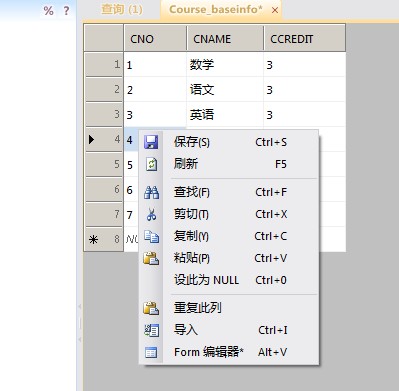The width and height of the screenshot is (399, 391).
Task: Choose 保存(S) from the context menu
Action: point(229,142)
